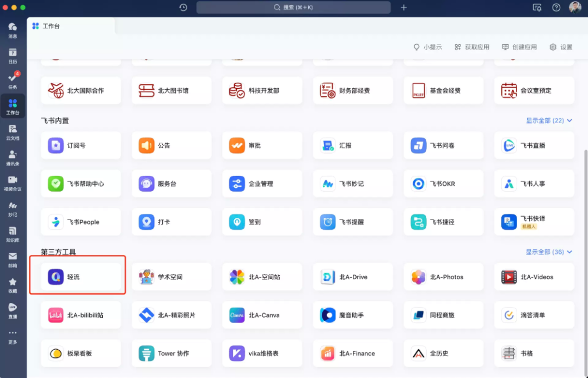Select the 工作台 tab

point(71,26)
